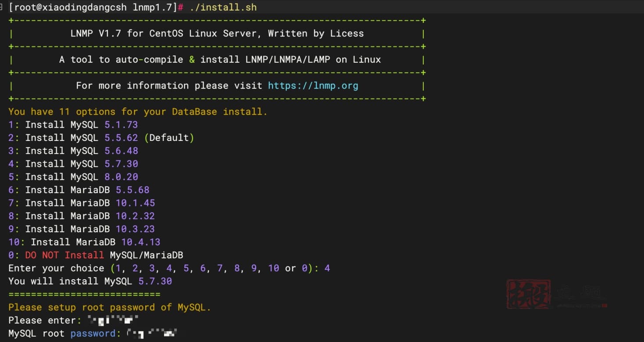Select the shell prompt [root@xiaodingdangcsh lnmp1.7]#
The width and height of the screenshot is (644, 342).
(x=96, y=7)
